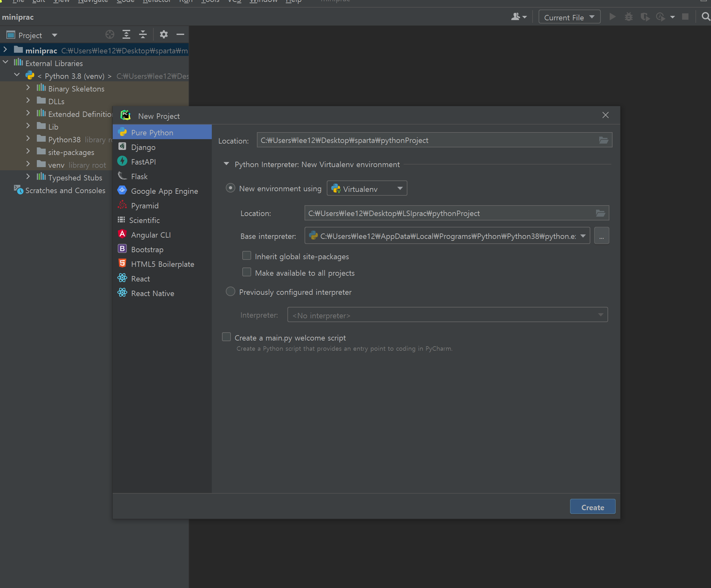Select the site-packages folder in the tree
This screenshot has height=588, width=711.
71,152
